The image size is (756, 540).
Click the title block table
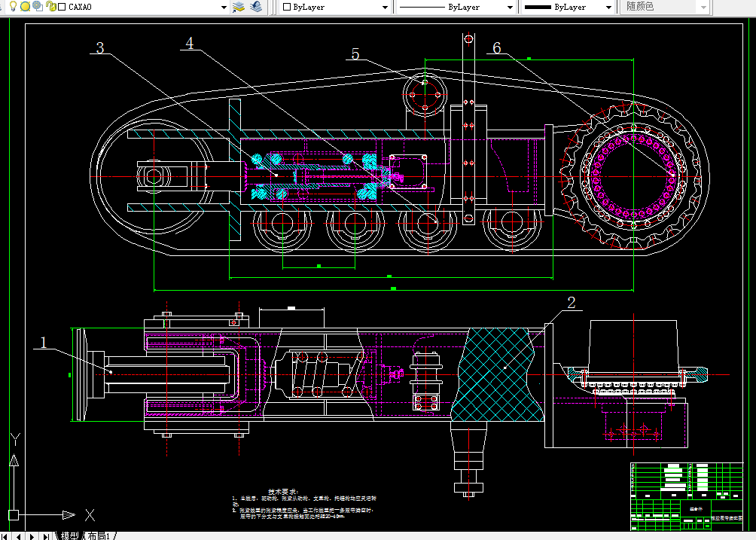(687, 496)
